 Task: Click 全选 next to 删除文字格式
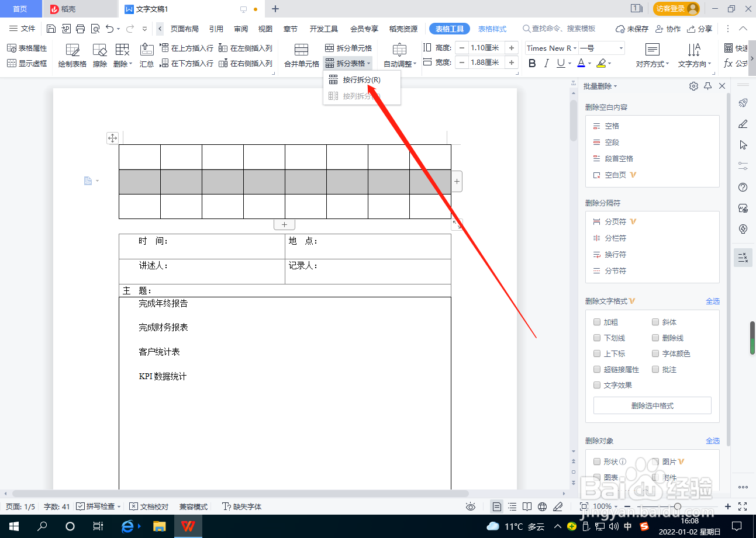click(713, 301)
